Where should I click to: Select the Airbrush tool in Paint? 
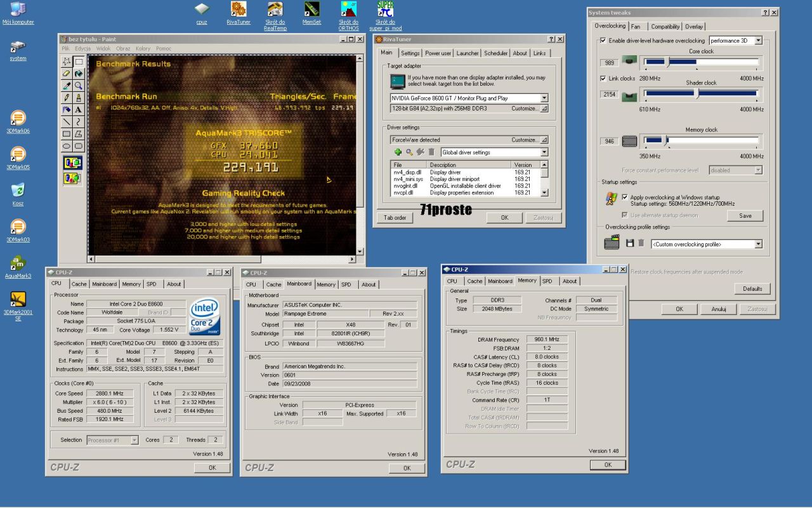pyautogui.click(x=66, y=110)
